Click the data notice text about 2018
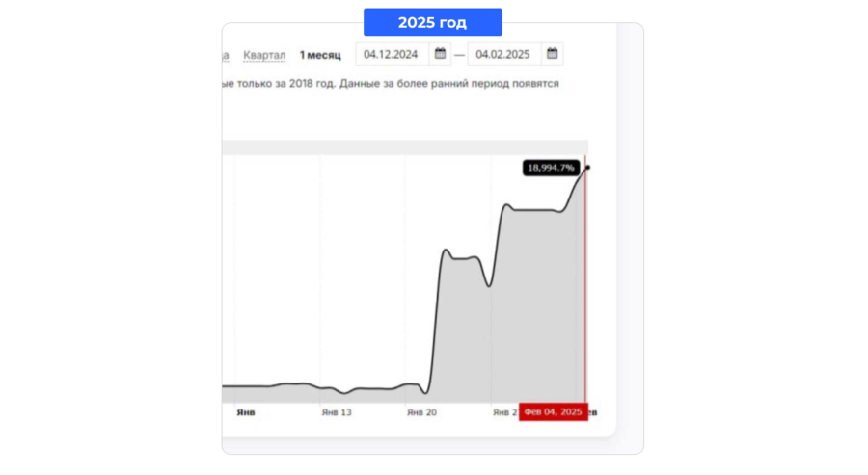 click(x=391, y=84)
